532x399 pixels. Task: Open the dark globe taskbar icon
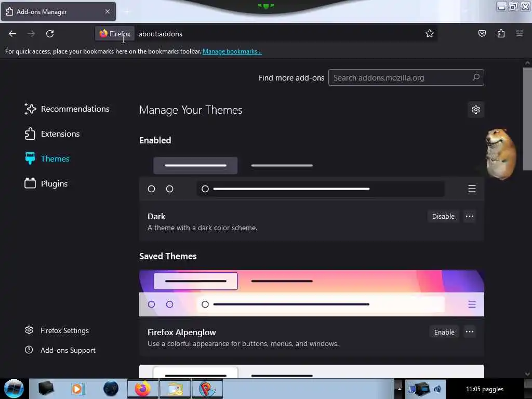click(x=111, y=389)
